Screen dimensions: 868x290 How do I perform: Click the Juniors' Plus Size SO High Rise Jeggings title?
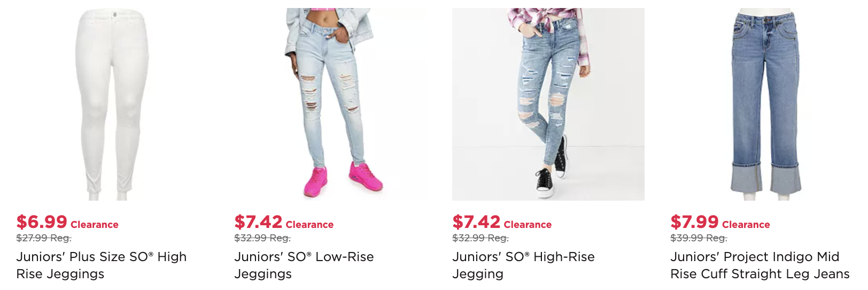coord(102,265)
